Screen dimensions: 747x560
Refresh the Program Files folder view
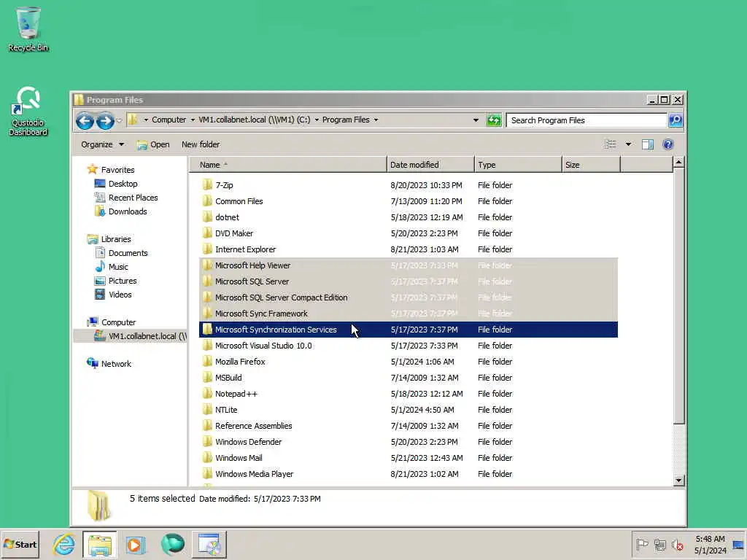click(494, 120)
